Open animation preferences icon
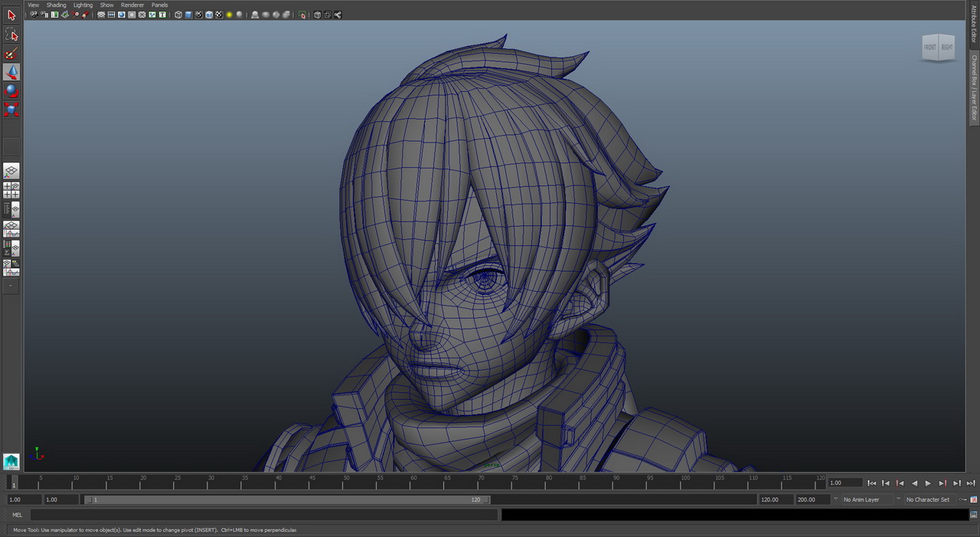Screen dimensions: 980x537 [x=973, y=499]
